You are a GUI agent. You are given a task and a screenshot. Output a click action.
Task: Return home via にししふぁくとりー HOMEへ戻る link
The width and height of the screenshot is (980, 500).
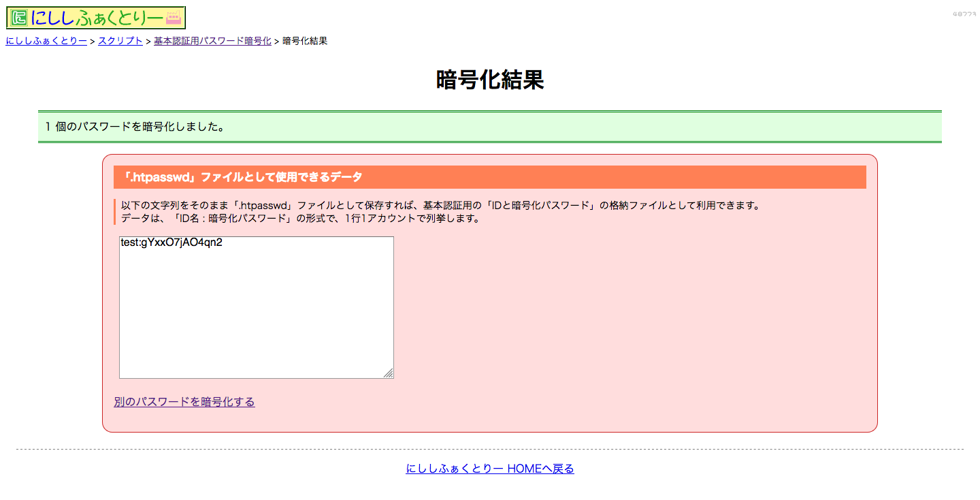point(489,469)
